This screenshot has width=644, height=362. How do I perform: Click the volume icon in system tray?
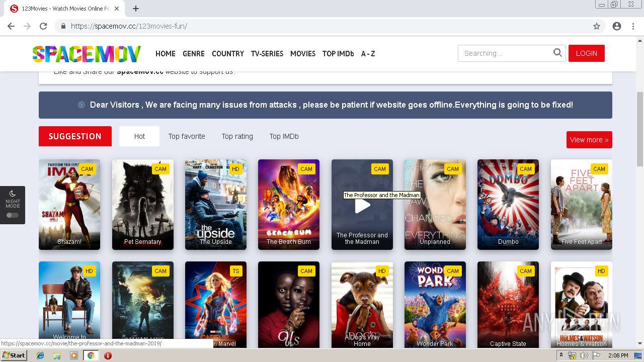point(584,355)
